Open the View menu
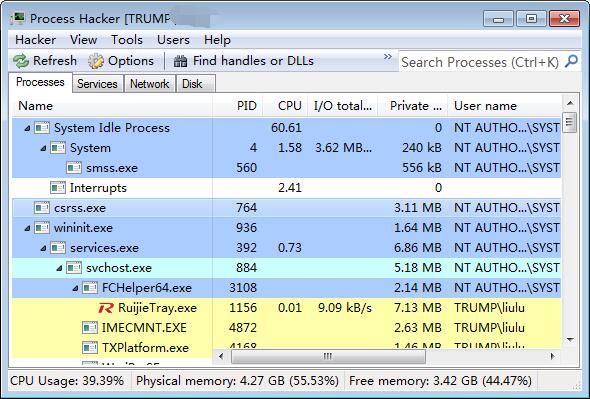 click(x=84, y=40)
